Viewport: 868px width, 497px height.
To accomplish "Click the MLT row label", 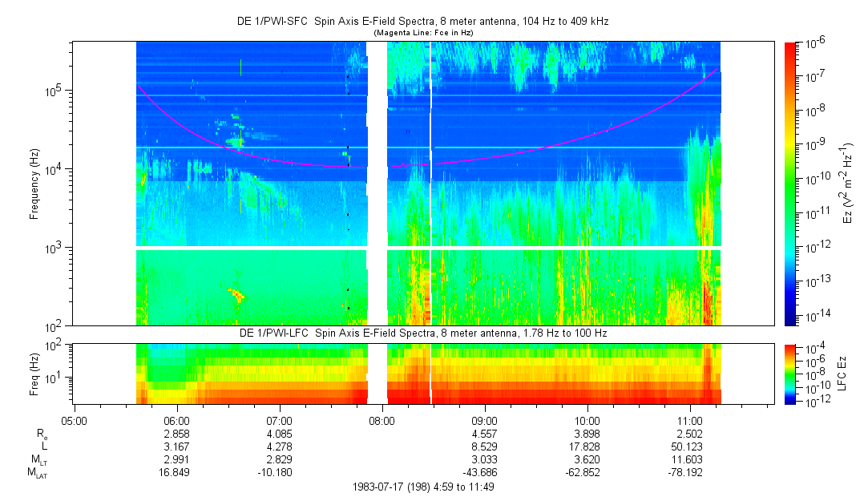I will [39, 460].
